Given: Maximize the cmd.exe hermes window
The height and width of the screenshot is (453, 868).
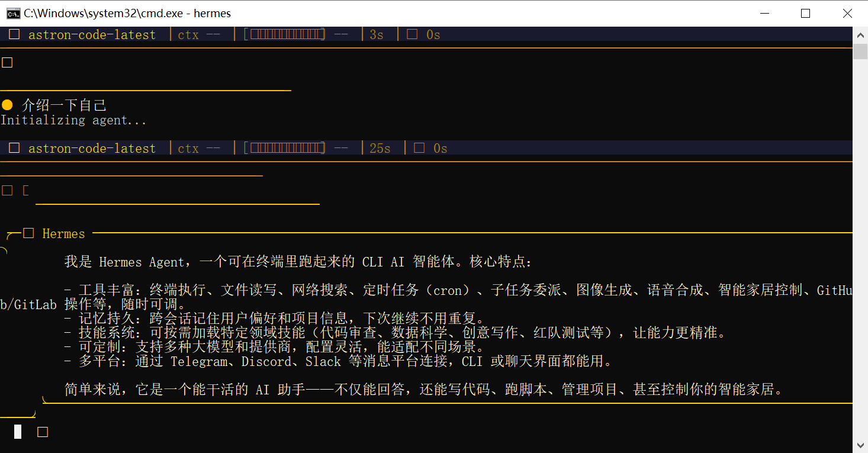Looking at the screenshot, I should [x=805, y=13].
